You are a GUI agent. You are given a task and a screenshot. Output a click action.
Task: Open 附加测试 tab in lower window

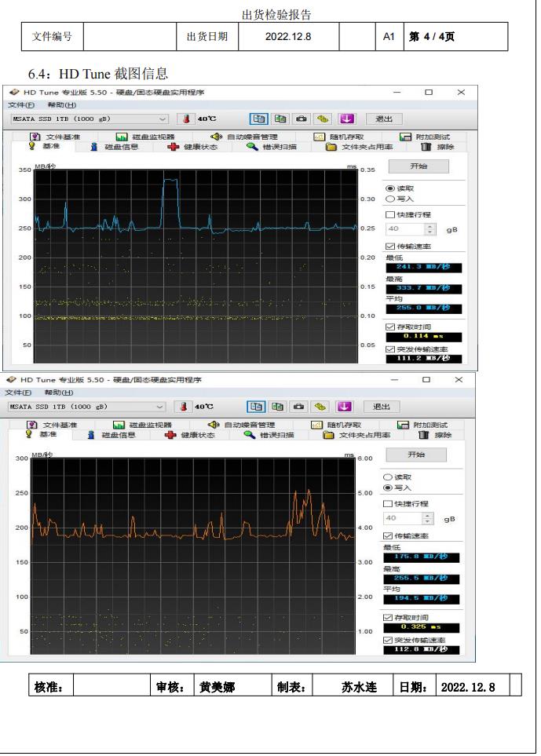tap(422, 425)
